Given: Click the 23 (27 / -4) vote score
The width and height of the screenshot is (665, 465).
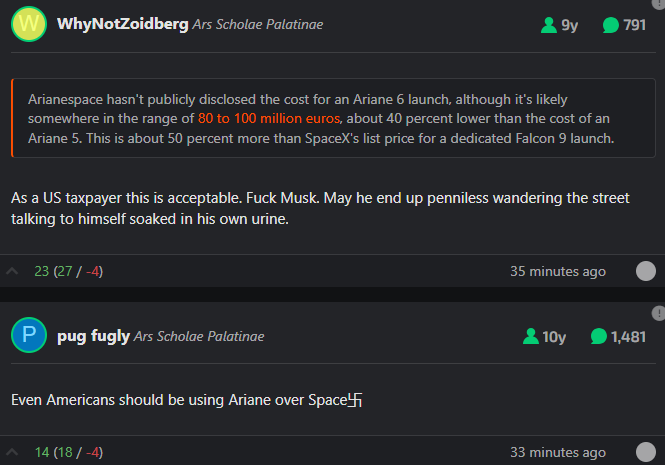Looking at the screenshot, I should [x=69, y=271].
